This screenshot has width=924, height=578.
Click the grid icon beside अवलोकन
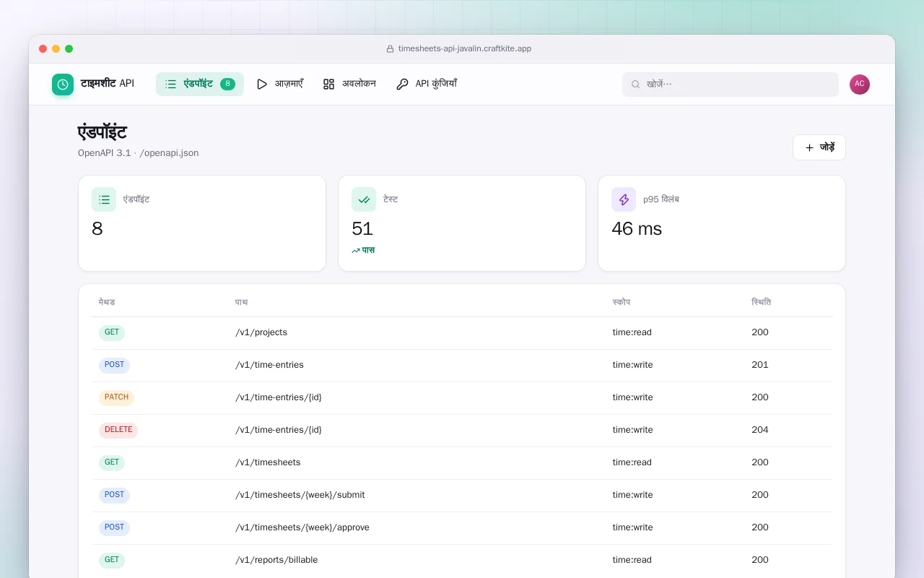click(328, 84)
